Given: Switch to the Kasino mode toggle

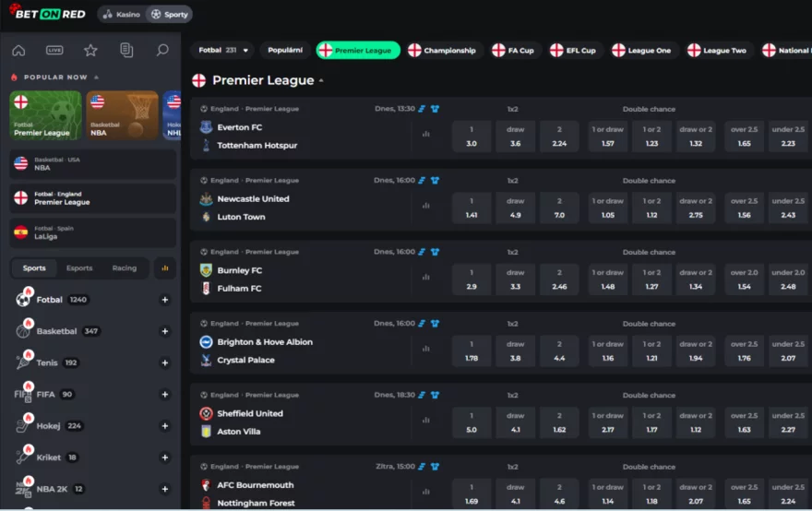Looking at the screenshot, I should click(122, 15).
